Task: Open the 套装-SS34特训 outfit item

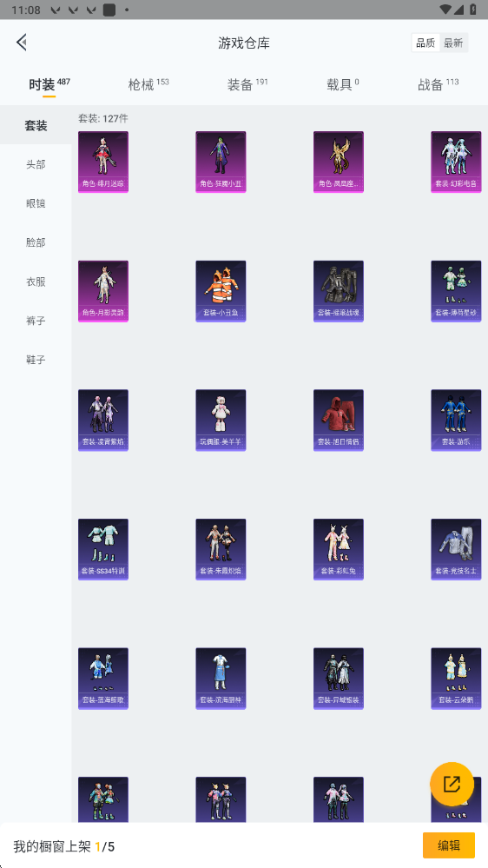Action: [x=103, y=549]
